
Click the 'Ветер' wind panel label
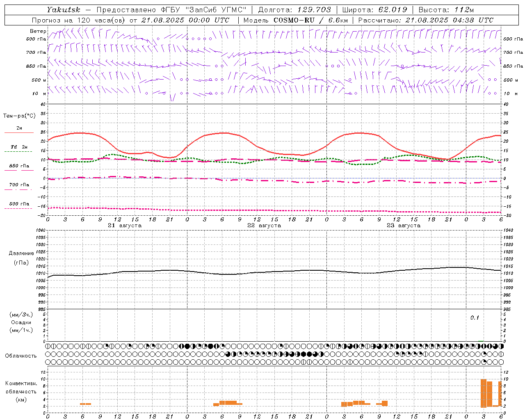[38, 31]
